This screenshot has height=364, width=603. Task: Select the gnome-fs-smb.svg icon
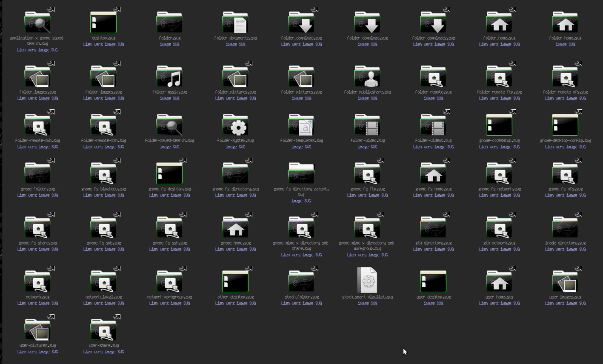103,227
